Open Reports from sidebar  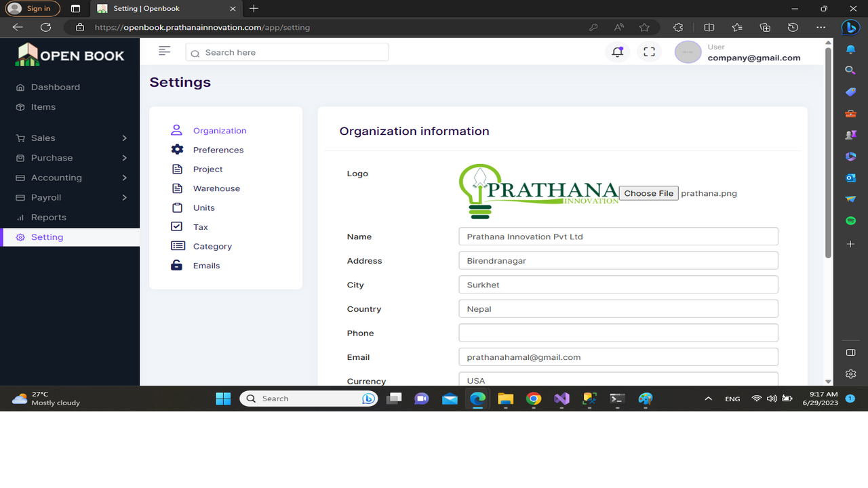click(49, 217)
